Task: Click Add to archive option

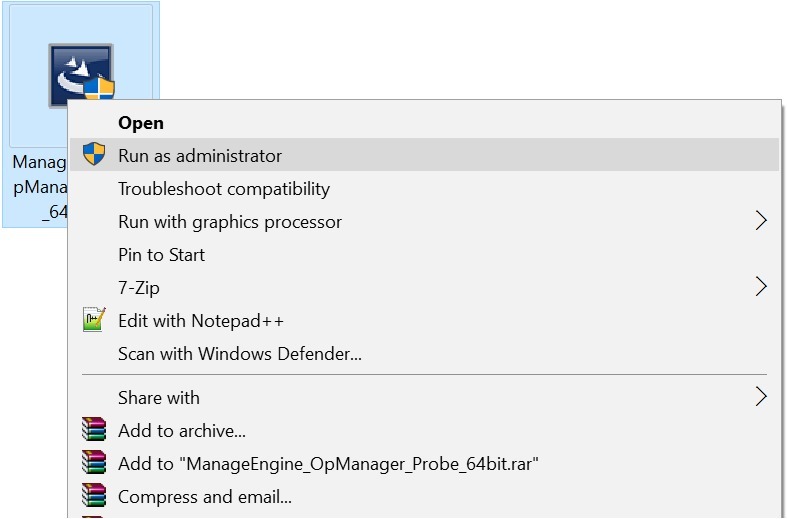Action: point(182,431)
